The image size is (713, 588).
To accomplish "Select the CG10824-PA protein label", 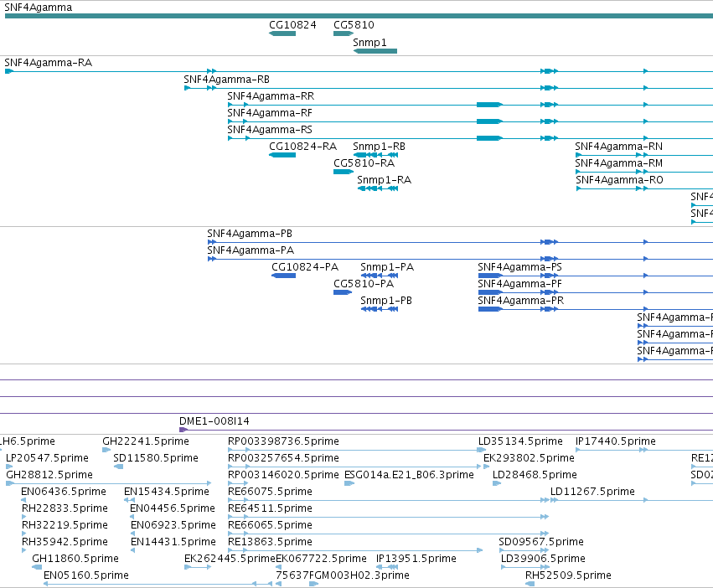I will point(305,267).
